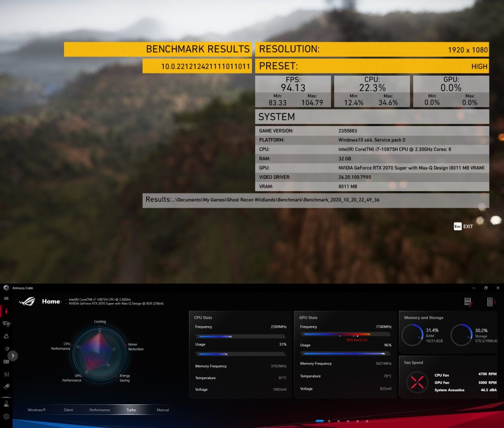Click the ROG eye logo beside Home
The height and width of the screenshot is (428, 504).
pyautogui.click(x=27, y=301)
